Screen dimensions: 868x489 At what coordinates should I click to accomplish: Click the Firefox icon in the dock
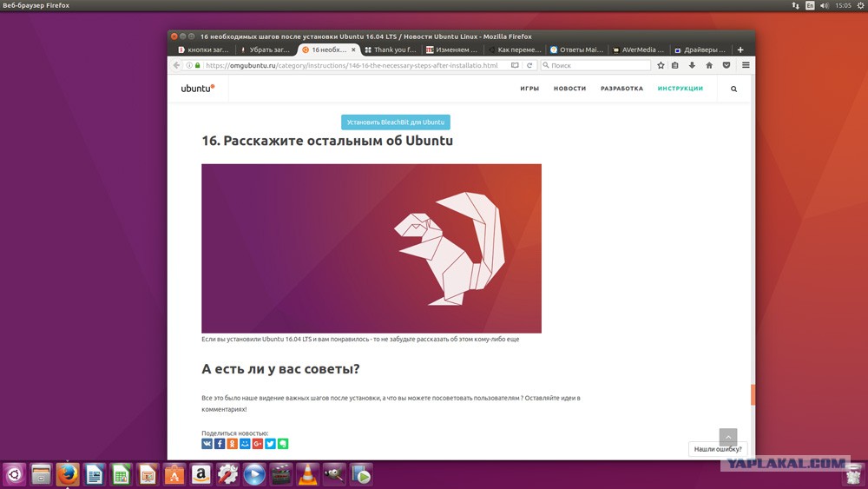[x=68, y=474]
